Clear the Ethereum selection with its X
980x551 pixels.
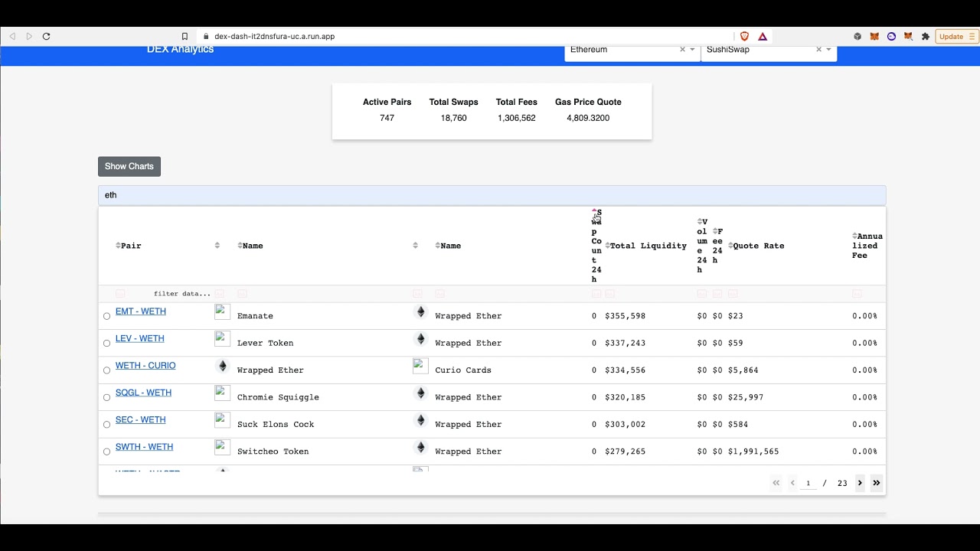pyautogui.click(x=682, y=50)
